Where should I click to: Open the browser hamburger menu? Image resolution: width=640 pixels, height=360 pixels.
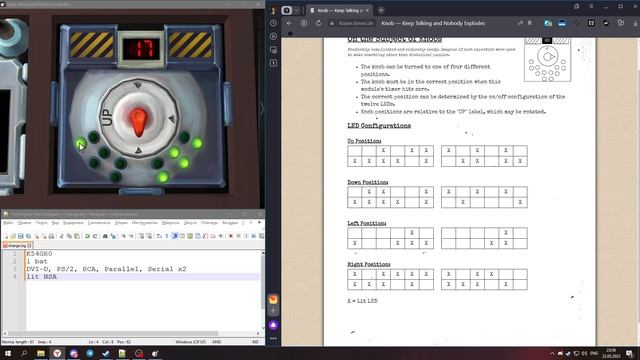[x=591, y=7]
